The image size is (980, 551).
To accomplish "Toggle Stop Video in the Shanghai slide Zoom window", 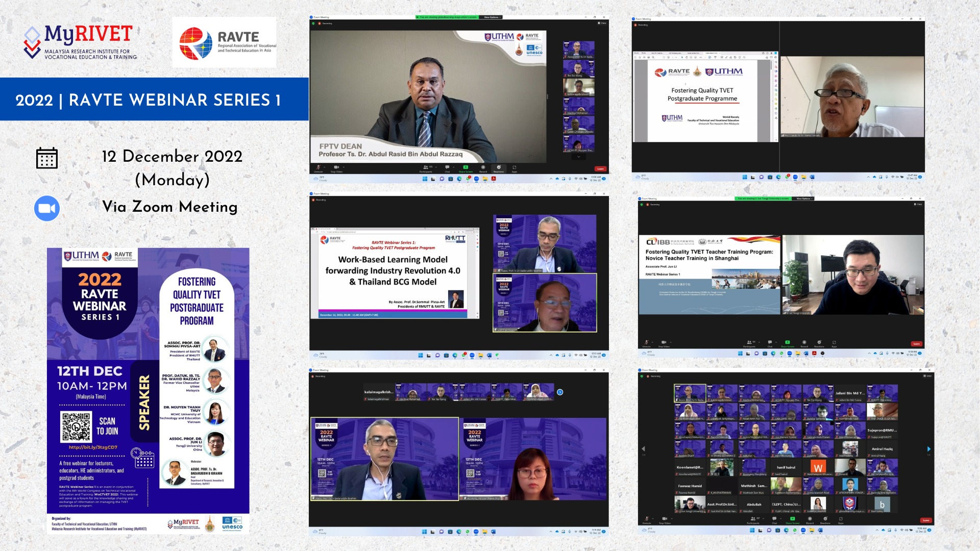I will pos(664,343).
